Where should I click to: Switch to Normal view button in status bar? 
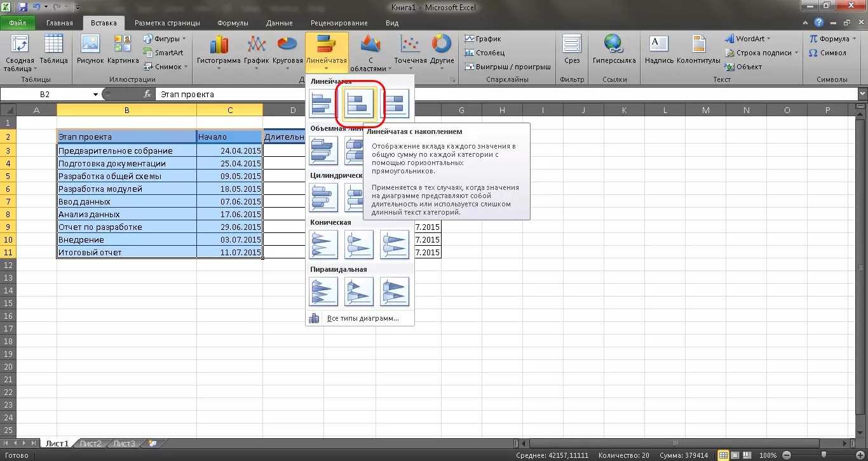pyautogui.click(x=724, y=455)
